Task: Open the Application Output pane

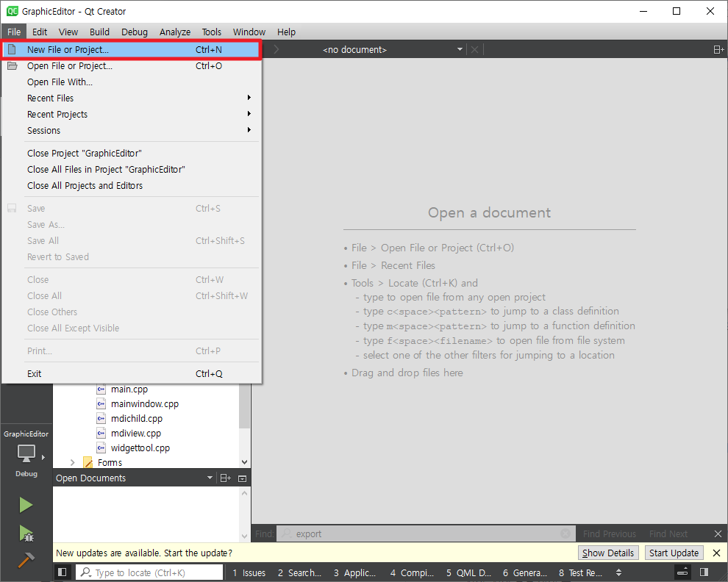Action: point(354,572)
